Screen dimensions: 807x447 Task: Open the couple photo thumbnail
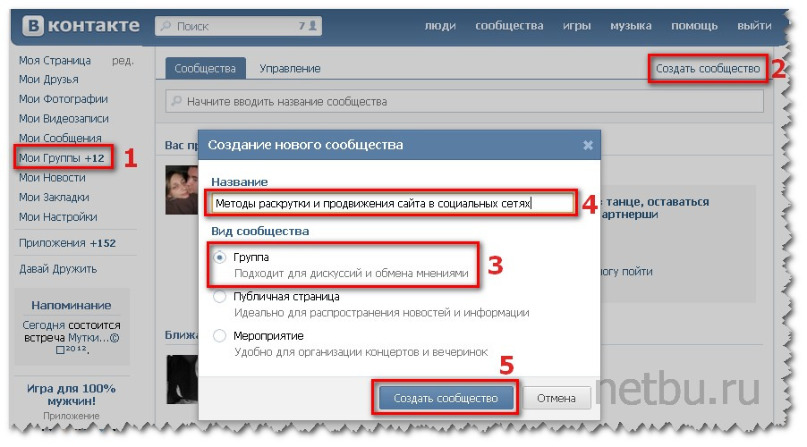(x=182, y=189)
